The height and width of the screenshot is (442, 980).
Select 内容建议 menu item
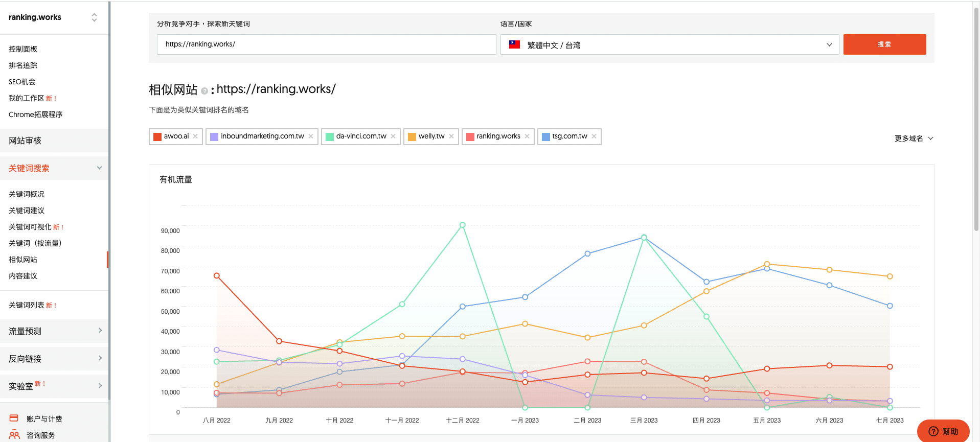pos(23,276)
